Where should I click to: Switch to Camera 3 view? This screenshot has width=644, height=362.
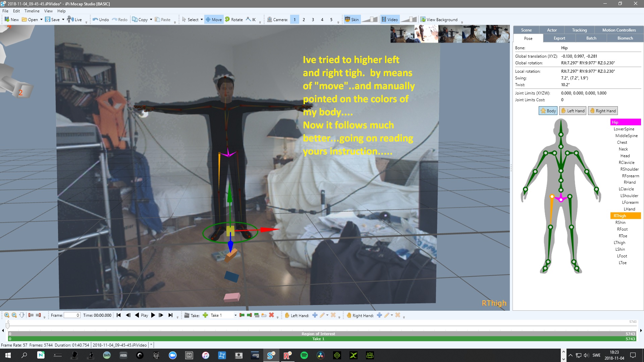313,19
